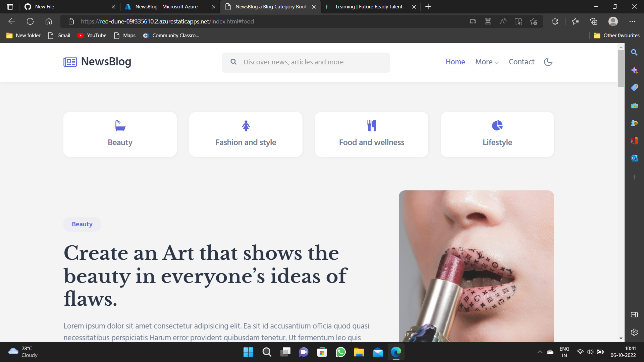Toggle dark mode with the moon icon
The image size is (644, 362).
pyautogui.click(x=548, y=62)
